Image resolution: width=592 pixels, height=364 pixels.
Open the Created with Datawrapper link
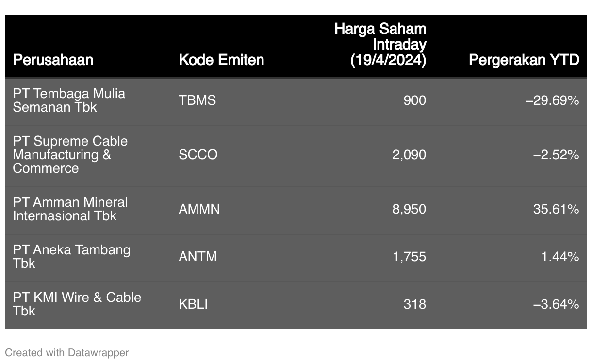point(67,353)
